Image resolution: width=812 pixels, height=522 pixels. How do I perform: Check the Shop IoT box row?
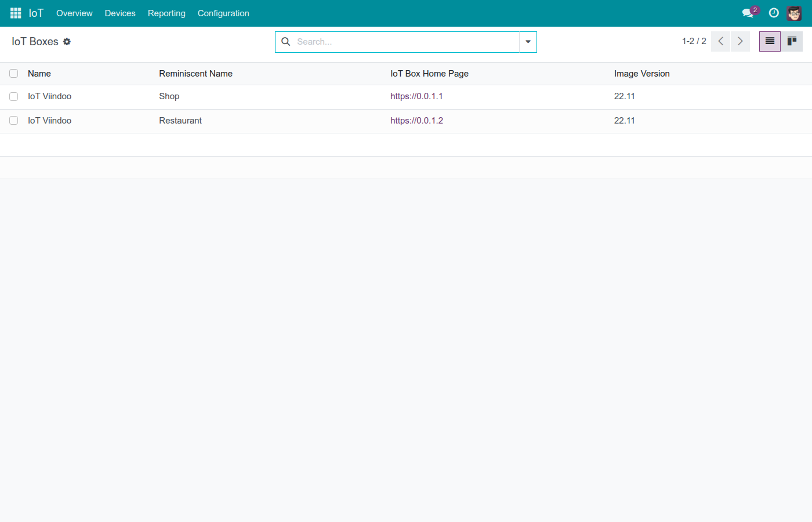coord(13,96)
